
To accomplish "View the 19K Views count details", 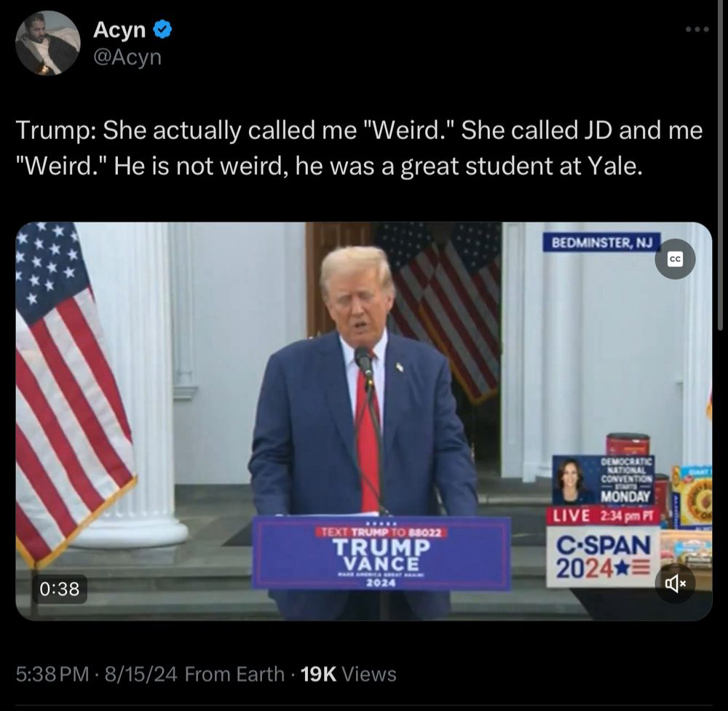I will click(348, 674).
